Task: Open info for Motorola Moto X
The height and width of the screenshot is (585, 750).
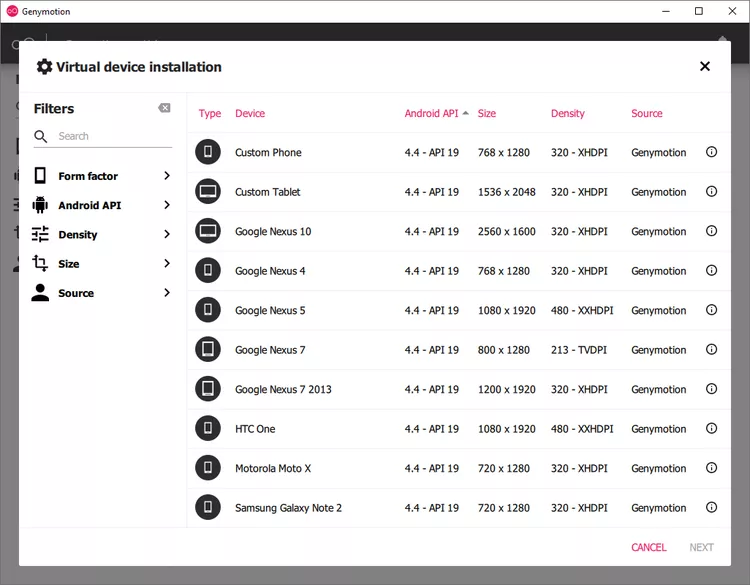Action: pos(711,468)
